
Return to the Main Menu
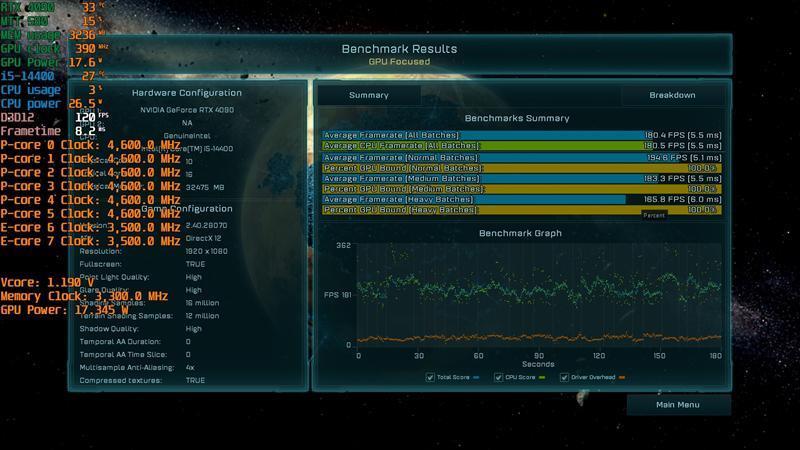(677, 405)
